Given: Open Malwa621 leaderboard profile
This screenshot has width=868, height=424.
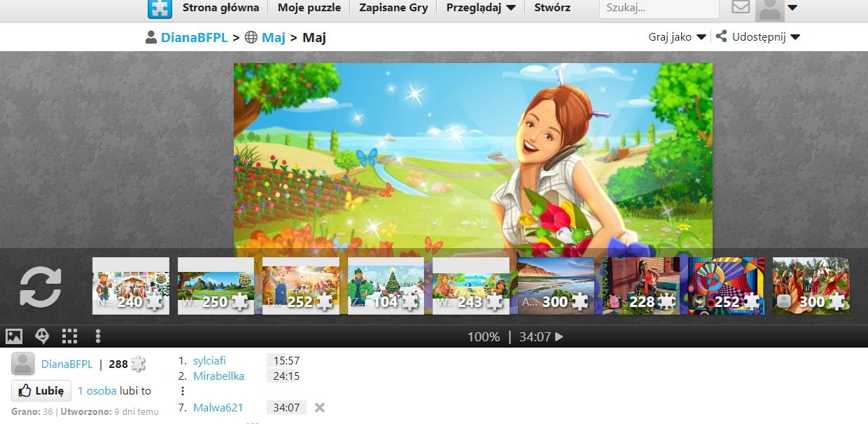Looking at the screenshot, I should pos(218,407).
